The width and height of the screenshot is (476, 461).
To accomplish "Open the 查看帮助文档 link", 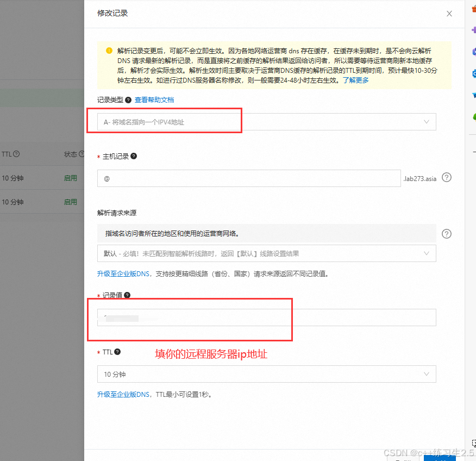I will (x=154, y=100).
